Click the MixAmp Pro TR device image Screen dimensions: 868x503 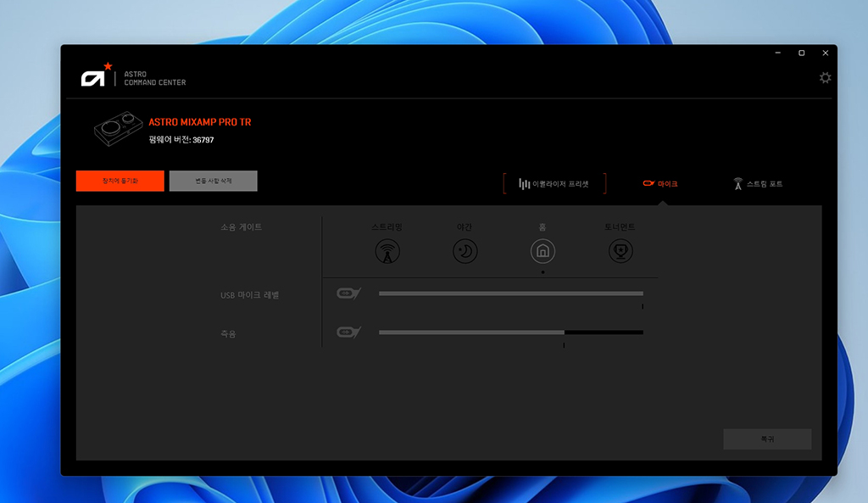coord(118,129)
